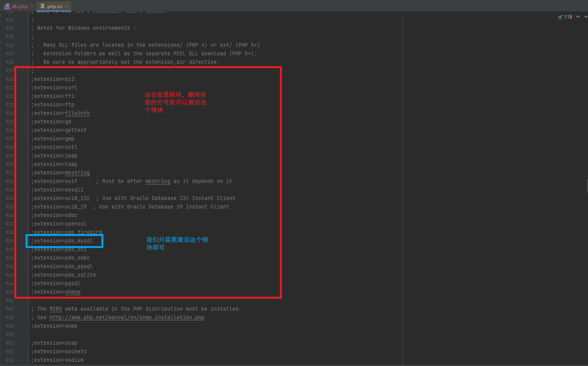The height and width of the screenshot is (366, 588).
Task: Click gutter line number 947
Action: coord(10,309)
